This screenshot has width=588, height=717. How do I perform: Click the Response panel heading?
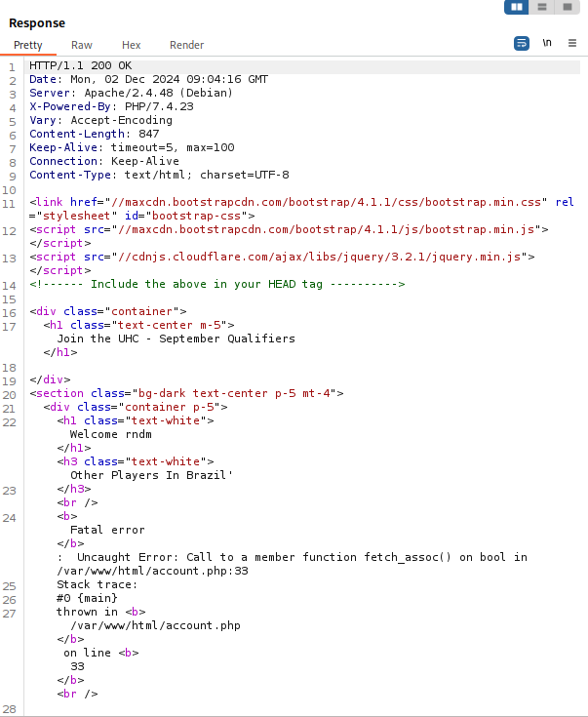tap(37, 22)
